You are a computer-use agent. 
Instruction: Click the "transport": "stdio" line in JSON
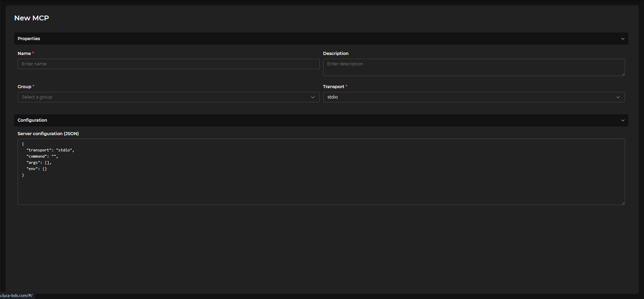(50, 150)
